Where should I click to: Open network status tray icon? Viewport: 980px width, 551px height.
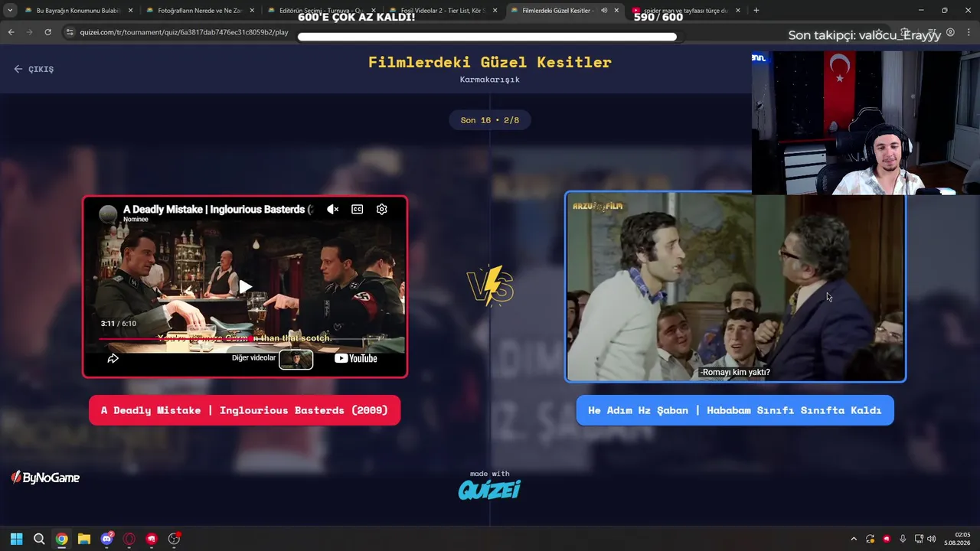[919, 539]
